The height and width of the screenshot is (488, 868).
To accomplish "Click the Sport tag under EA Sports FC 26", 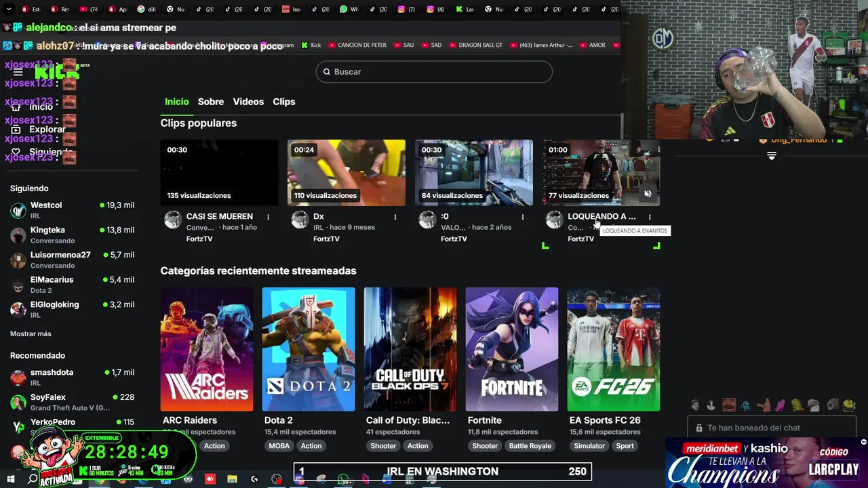I will [625, 446].
